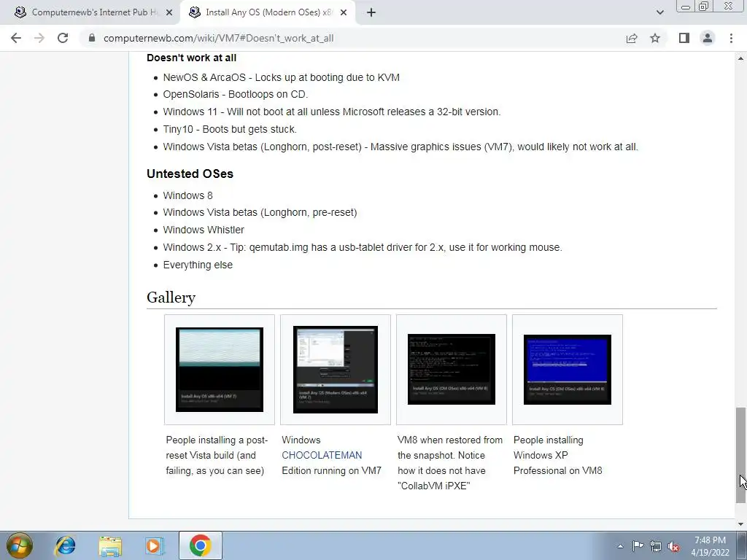This screenshot has width=747, height=560.
Task: Select the Install Any OS (Modern OSes) tab
Action: click(x=267, y=12)
